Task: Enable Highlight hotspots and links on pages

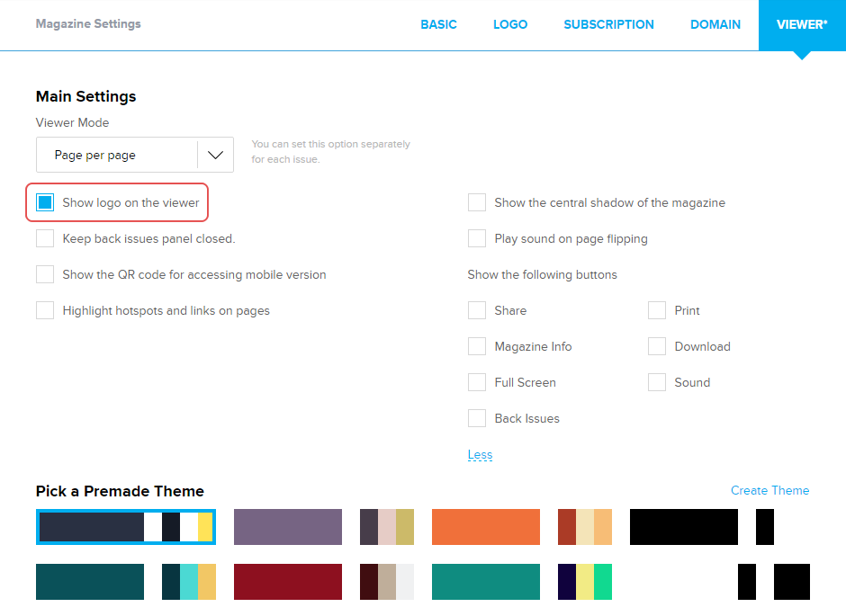Action: [45, 310]
